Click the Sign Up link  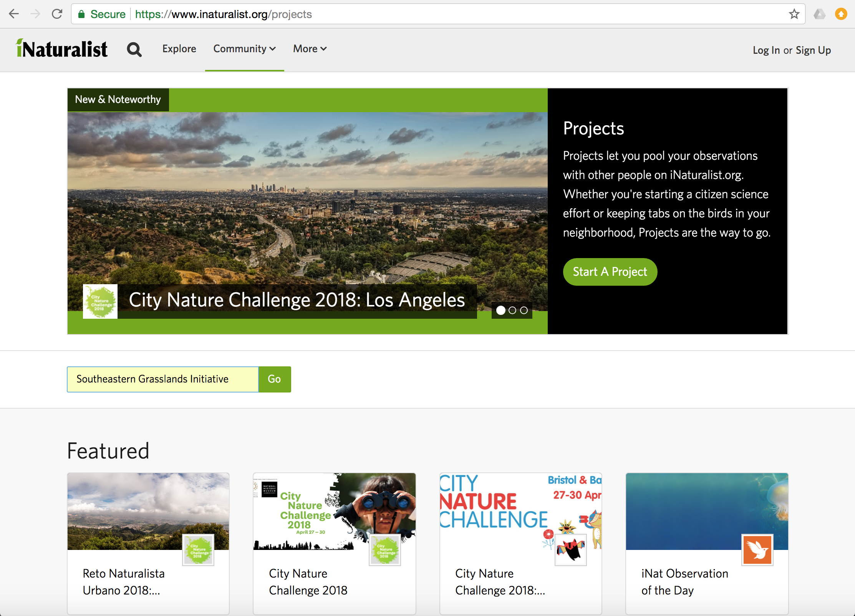(813, 50)
